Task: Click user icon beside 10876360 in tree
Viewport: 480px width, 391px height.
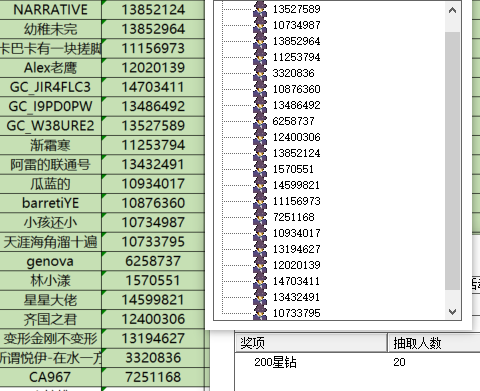Action: [x=260, y=89]
